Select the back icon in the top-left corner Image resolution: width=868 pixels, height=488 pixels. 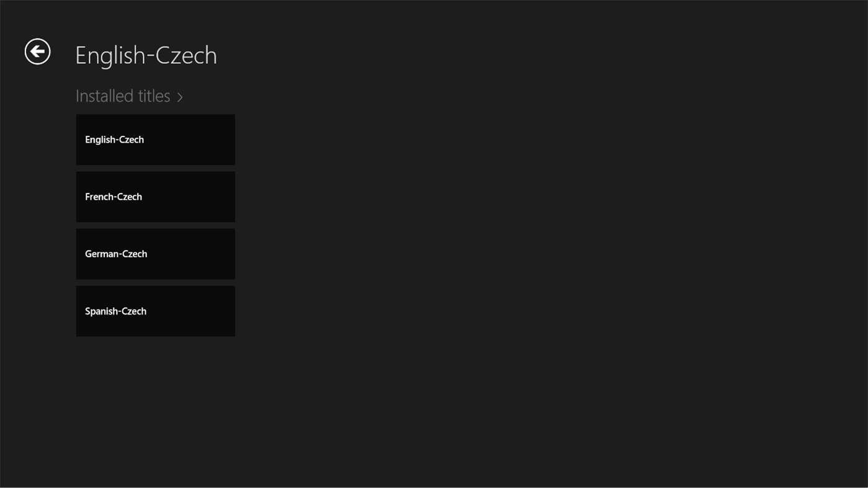[37, 51]
